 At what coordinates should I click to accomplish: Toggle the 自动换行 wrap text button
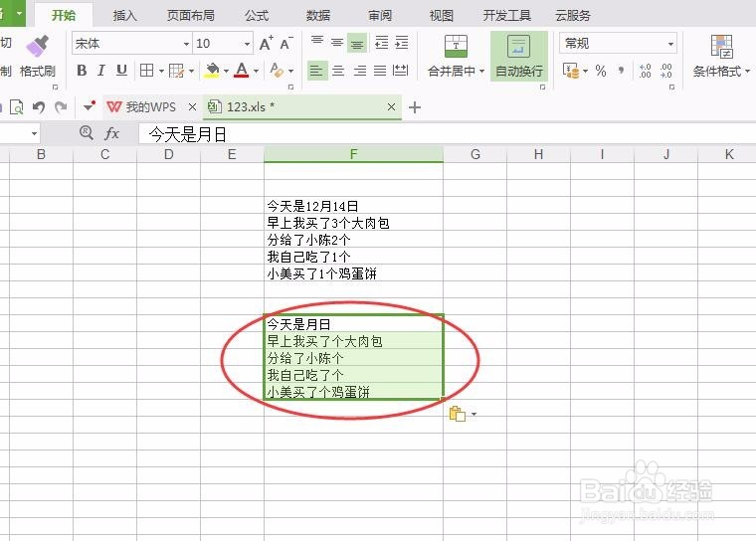click(519, 57)
